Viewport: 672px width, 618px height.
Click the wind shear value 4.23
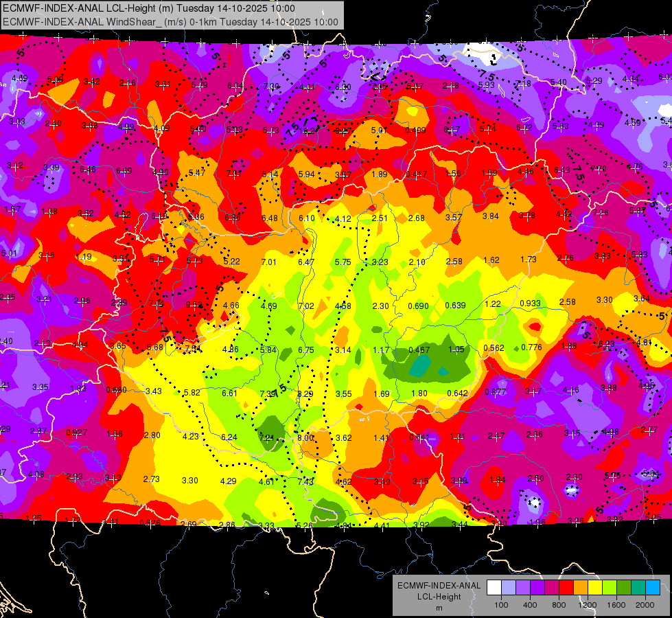pyautogui.click(x=191, y=436)
